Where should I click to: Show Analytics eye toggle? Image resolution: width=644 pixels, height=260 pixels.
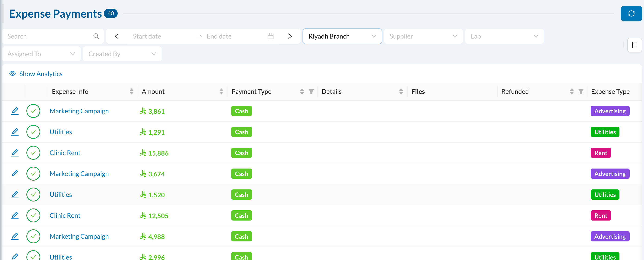(13, 74)
